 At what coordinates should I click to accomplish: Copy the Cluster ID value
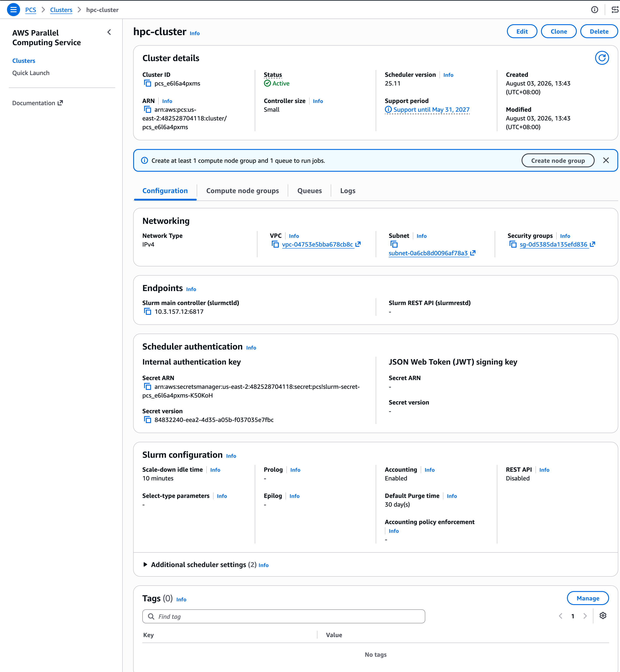[x=147, y=83]
